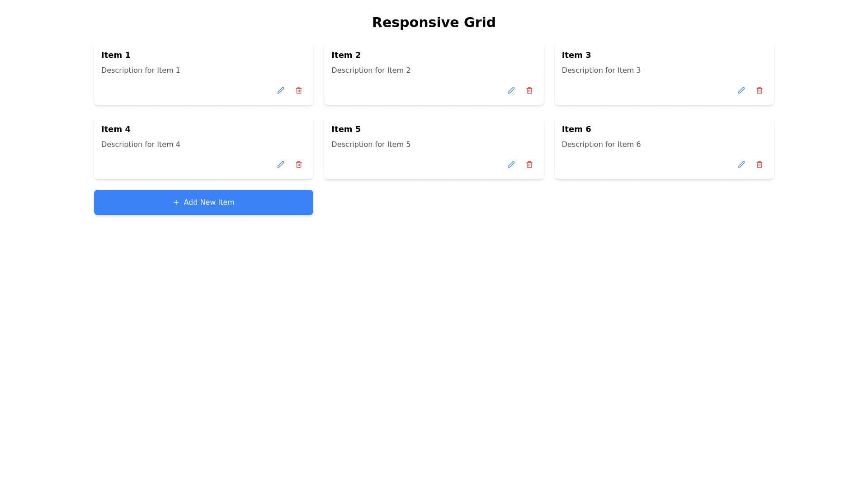868x488 pixels.
Task: Select the Item 6 title
Action: tap(576, 129)
